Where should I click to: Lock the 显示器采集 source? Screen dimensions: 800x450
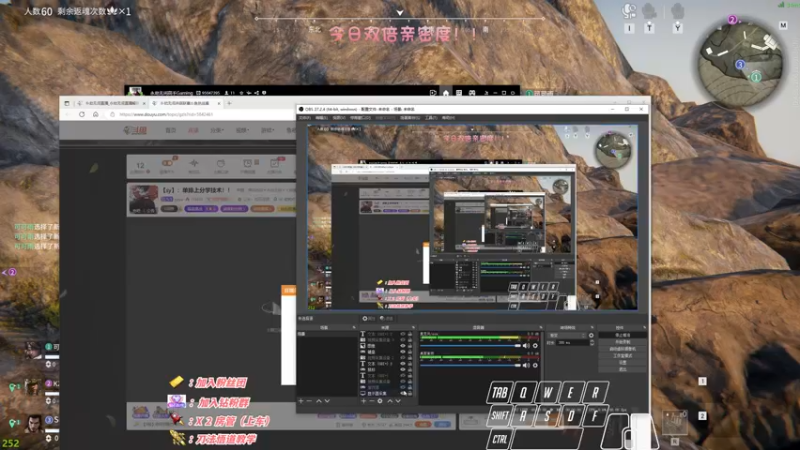pos(410,393)
